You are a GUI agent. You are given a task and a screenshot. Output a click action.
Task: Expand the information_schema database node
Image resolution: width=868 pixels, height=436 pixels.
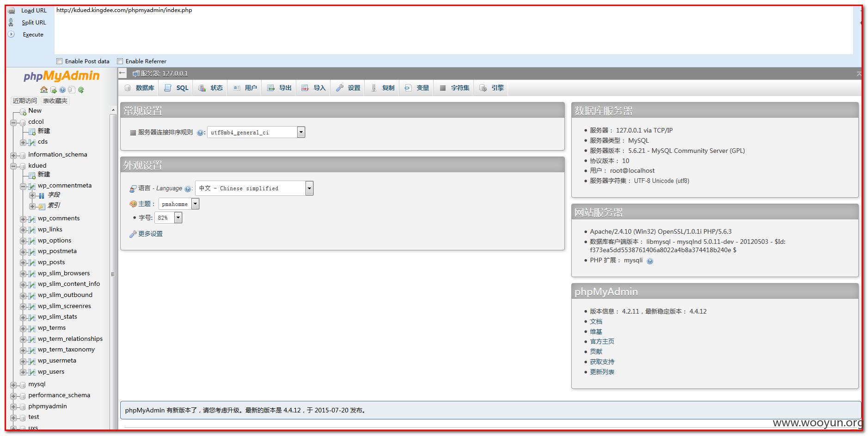click(13, 155)
